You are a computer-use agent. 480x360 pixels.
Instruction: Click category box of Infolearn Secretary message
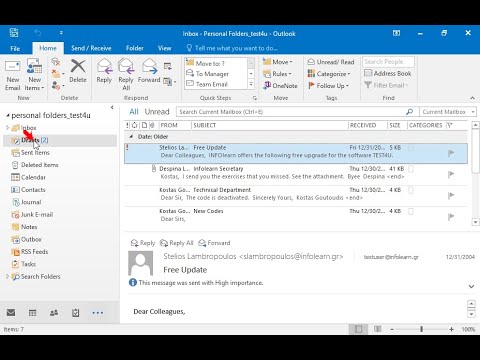coord(411,169)
